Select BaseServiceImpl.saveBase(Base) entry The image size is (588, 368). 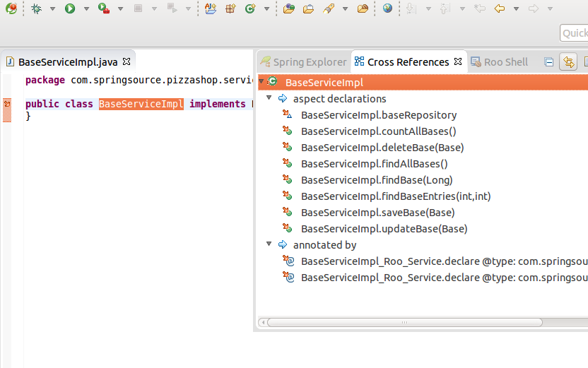coord(377,212)
